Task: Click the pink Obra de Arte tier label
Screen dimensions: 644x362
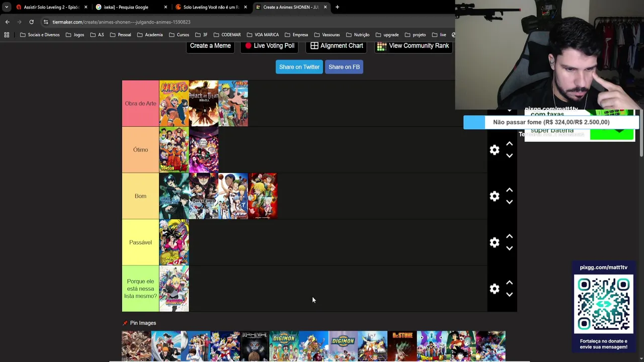Action: [x=140, y=103]
